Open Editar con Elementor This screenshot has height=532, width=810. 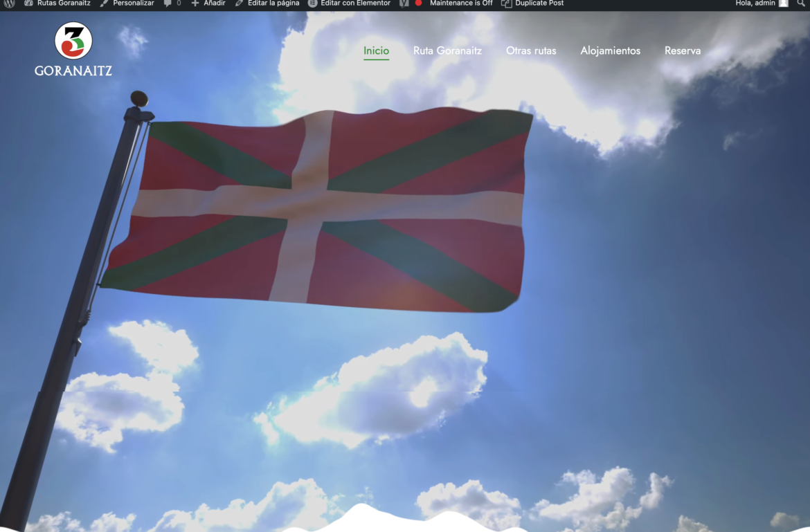(349, 3)
